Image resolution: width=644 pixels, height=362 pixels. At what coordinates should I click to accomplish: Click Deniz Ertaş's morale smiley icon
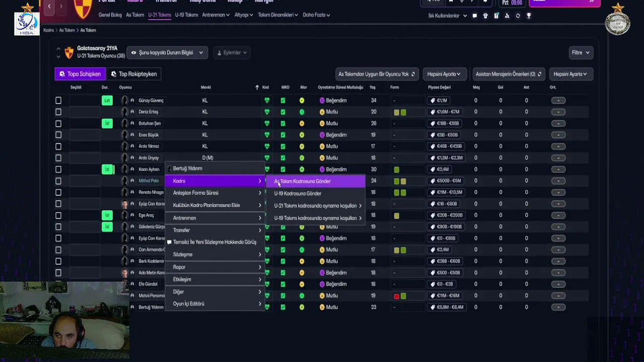click(301, 112)
